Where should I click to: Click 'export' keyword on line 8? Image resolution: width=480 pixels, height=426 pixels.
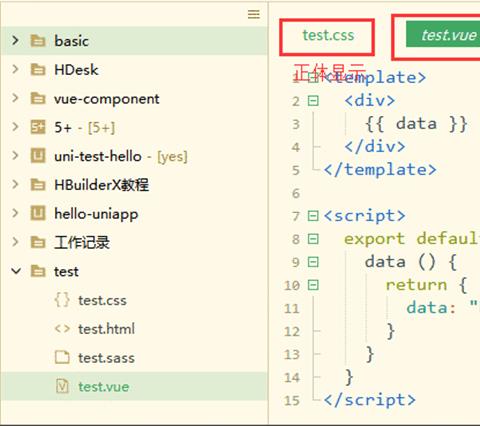[x=375, y=239]
